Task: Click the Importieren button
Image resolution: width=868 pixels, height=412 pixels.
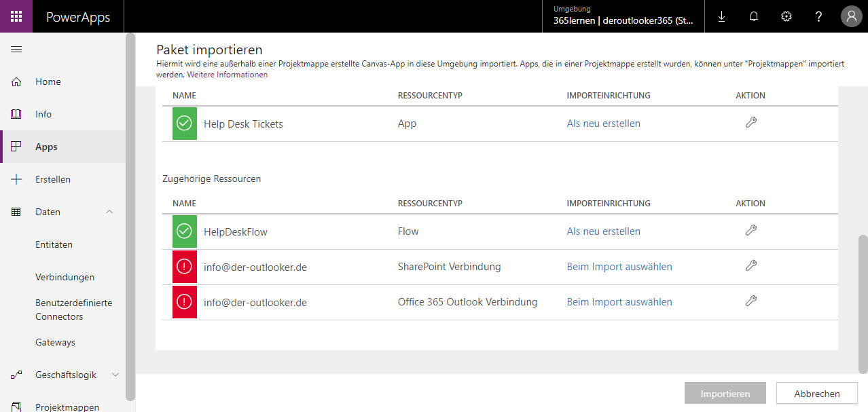Action: [725, 393]
